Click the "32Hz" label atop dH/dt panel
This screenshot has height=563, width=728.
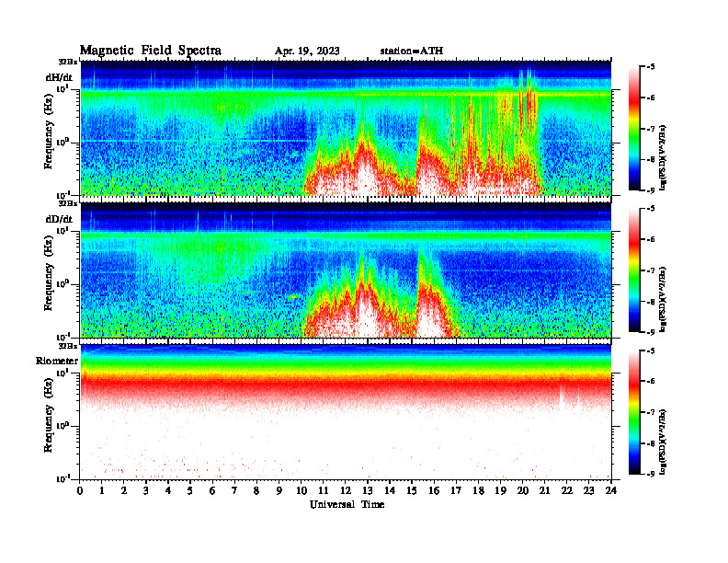(x=68, y=62)
